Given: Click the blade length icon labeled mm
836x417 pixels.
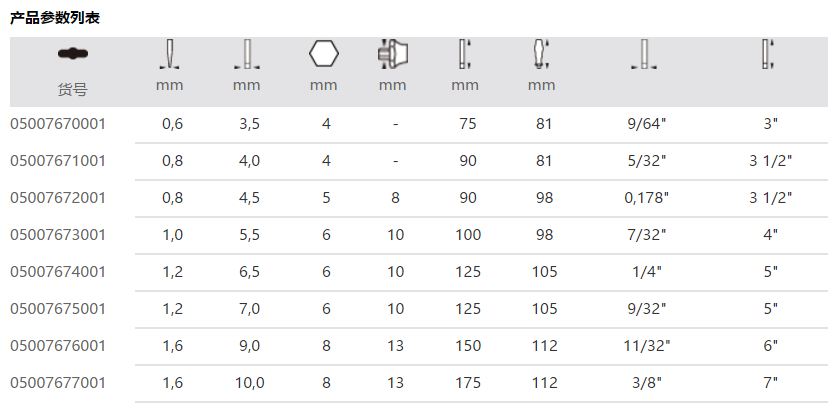Looking at the screenshot, I should coord(464,54).
